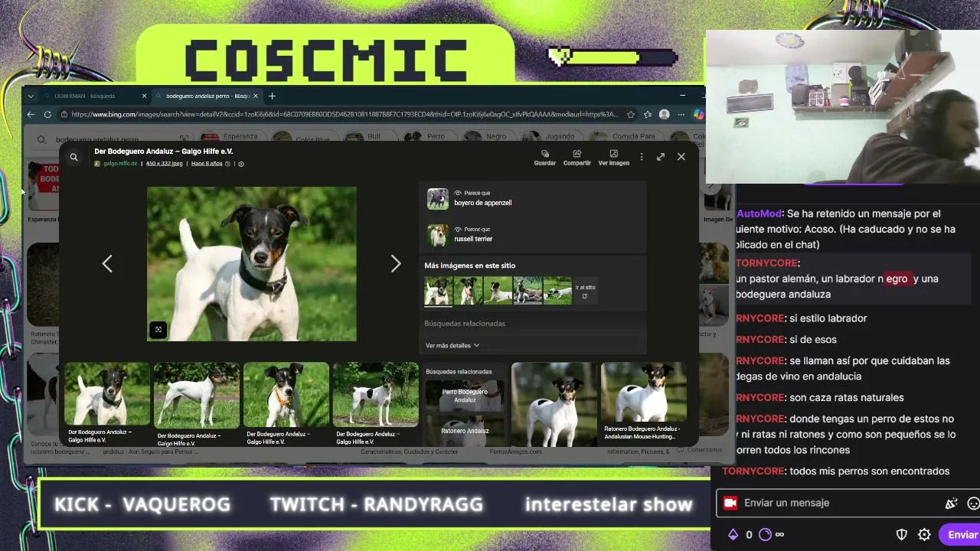Screen dimensions: 980x551
Task: Open the galgo-hilfe.de source link
Action: (120, 164)
